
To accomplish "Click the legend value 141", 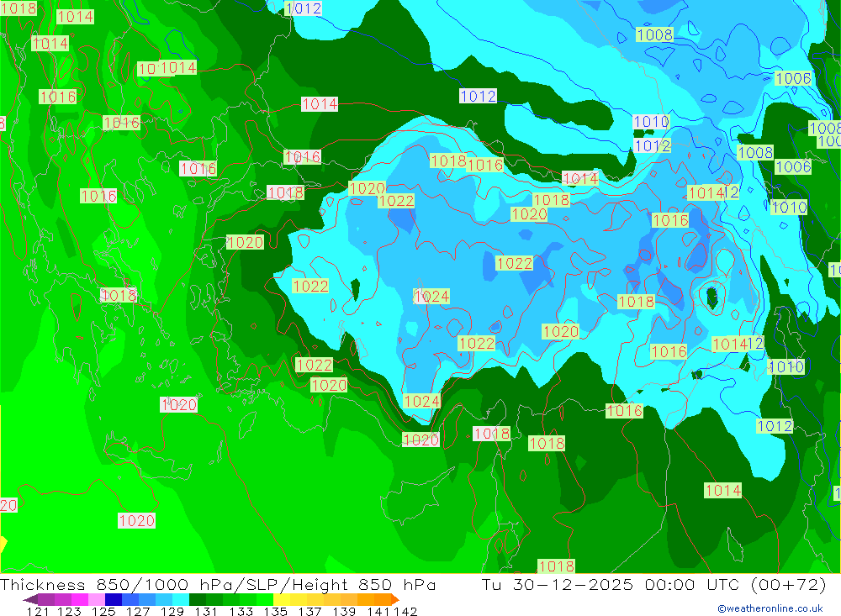I will (x=378, y=611).
